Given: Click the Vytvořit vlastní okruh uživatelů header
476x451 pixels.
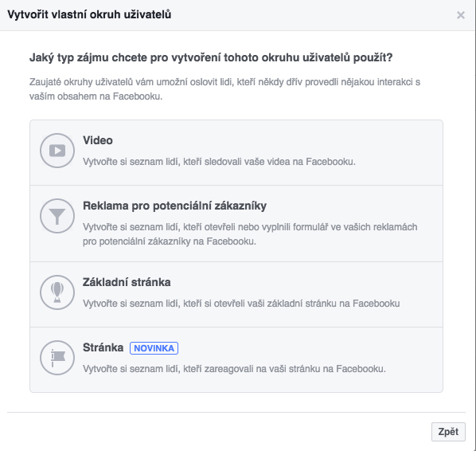Looking at the screenshot, I should pyautogui.click(x=89, y=14).
